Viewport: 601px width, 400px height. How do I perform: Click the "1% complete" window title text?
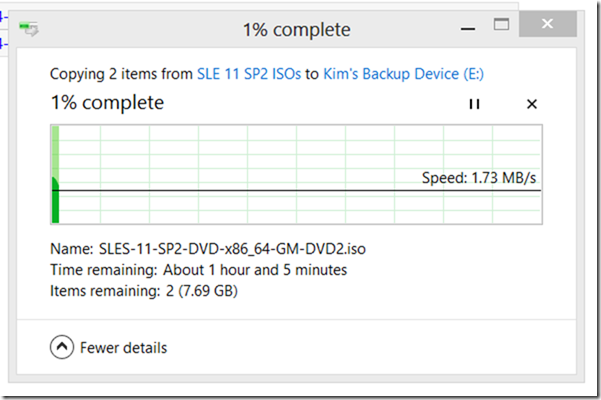pos(297,30)
